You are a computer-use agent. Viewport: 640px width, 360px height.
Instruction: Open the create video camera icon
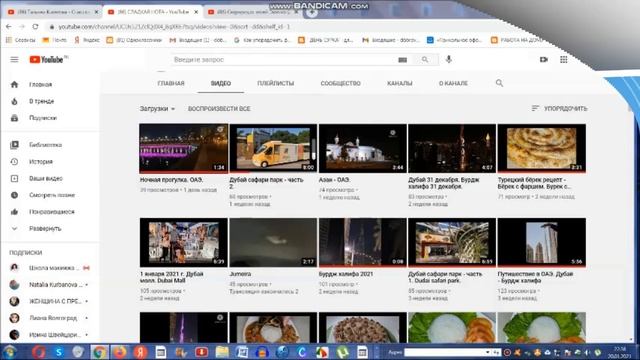(x=544, y=60)
